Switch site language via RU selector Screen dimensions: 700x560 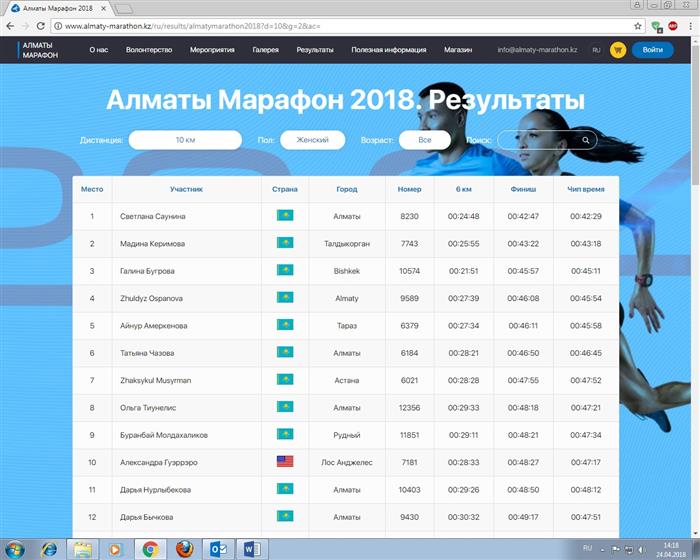596,49
